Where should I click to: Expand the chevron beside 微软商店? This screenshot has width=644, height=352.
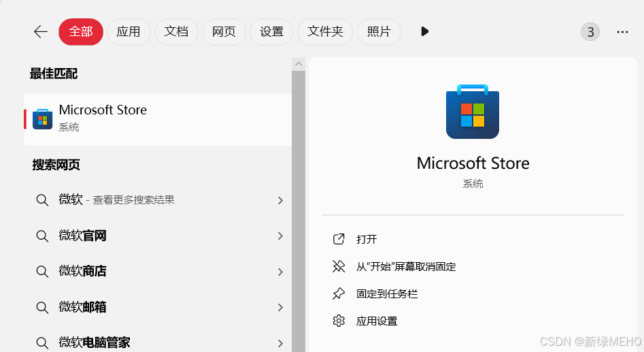click(x=280, y=272)
